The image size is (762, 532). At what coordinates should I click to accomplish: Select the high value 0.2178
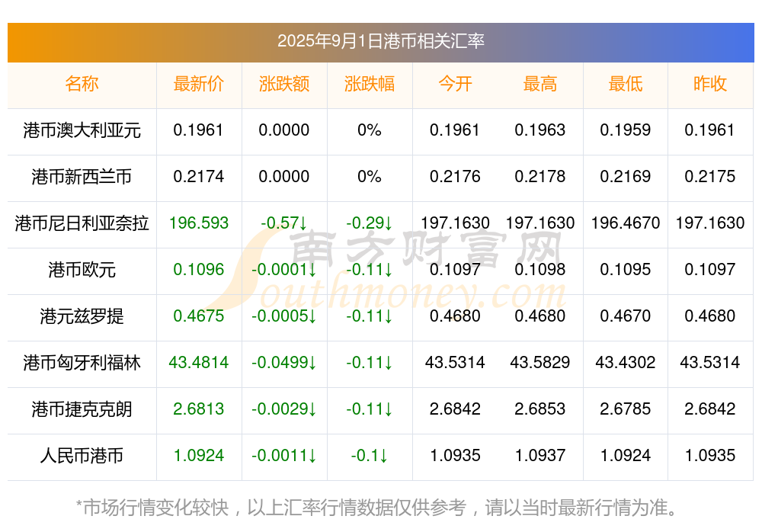pos(540,177)
